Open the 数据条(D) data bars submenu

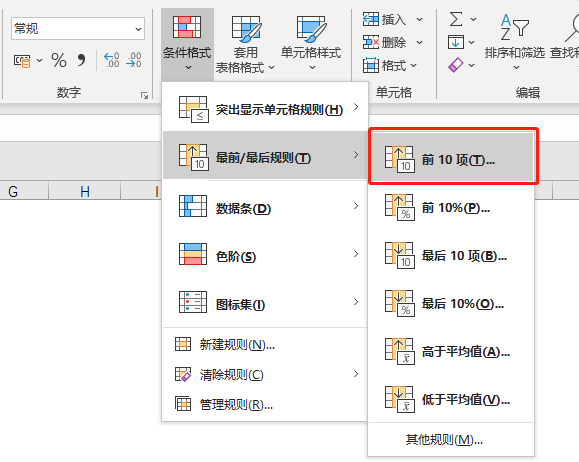click(265, 206)
